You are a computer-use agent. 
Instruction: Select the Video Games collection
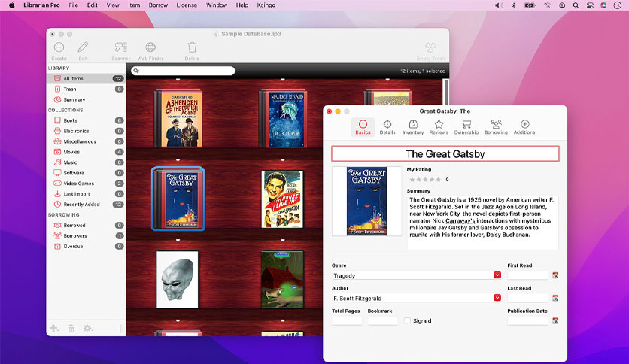(87, 184)
